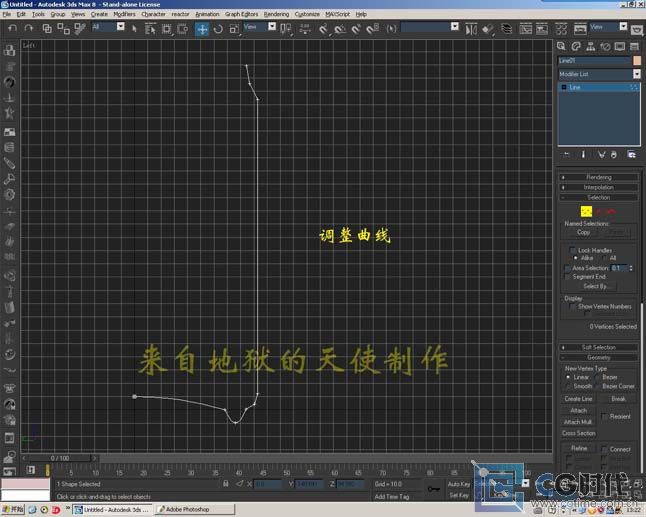Click the Mirror tool icon
This screenshot has width=646, height=517.
471,29
